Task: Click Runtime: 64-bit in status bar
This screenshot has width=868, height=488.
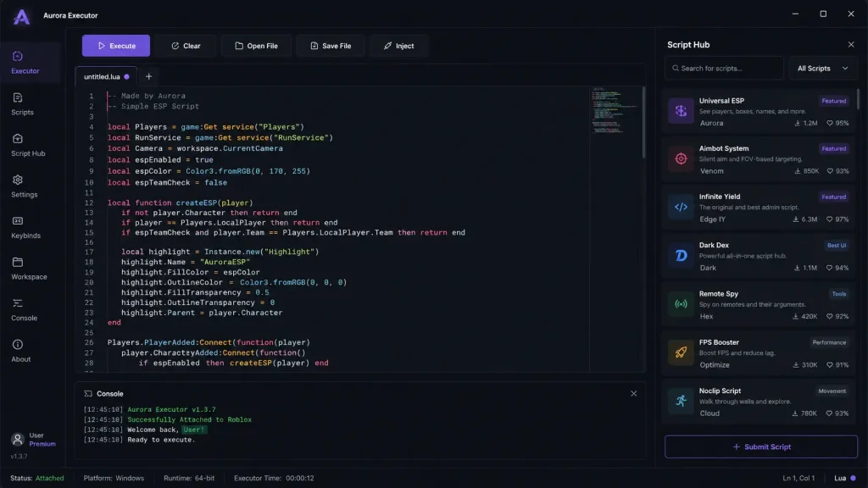Action: pos(189,478)
